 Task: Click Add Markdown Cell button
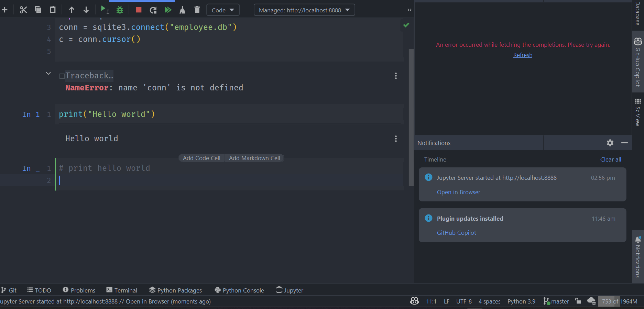click(254, 158)
